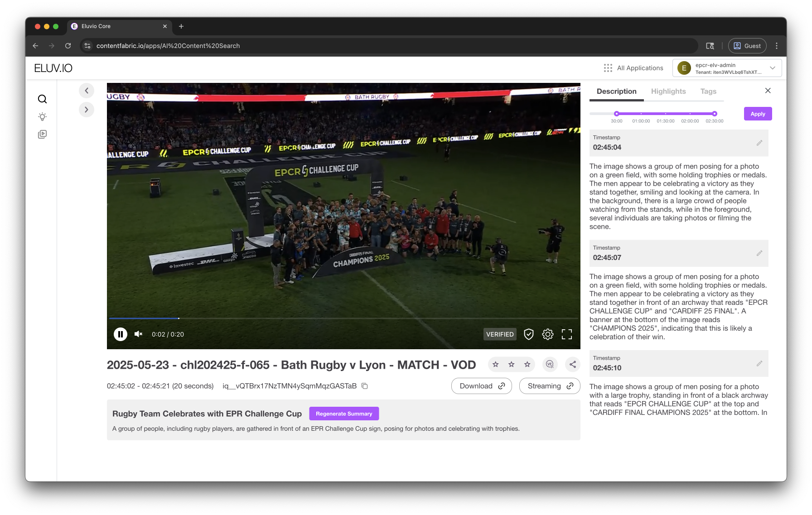The image size is (812, 515).
Task: Click the Apply button
Action: tap(758, 114)
